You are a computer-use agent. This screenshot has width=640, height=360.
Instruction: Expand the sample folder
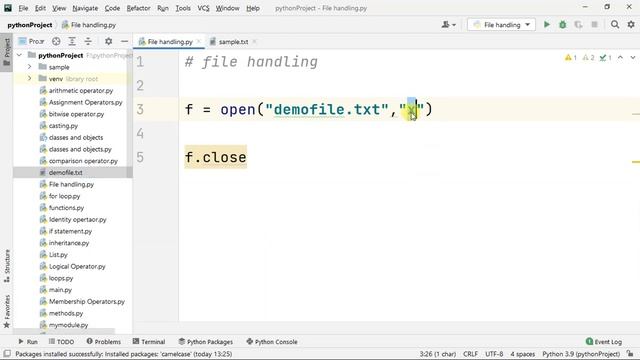coord(29,67)
